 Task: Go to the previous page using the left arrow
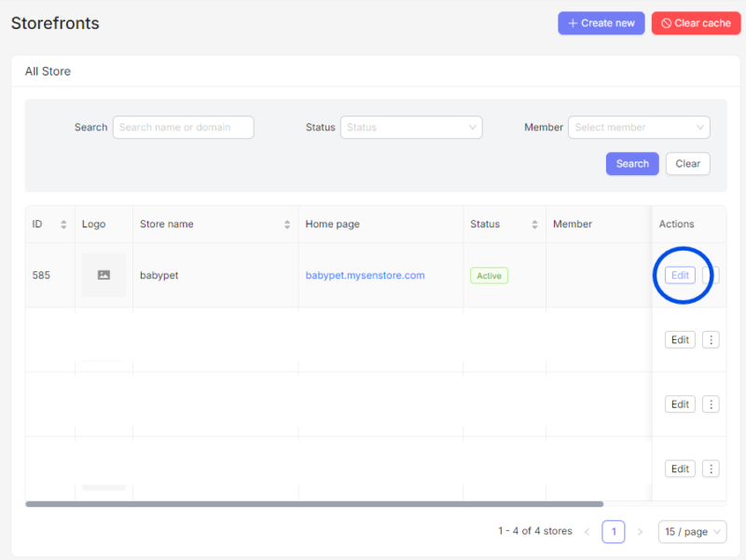click(x=587, y=532)
